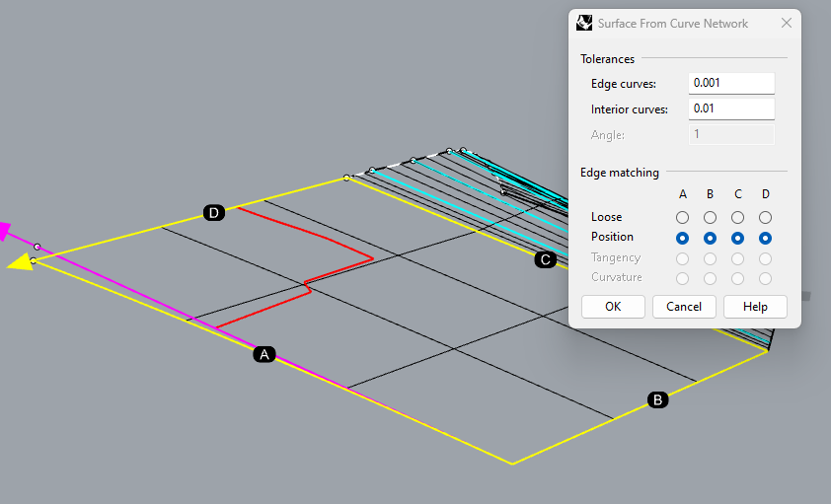Click the Edge curves tolerance field
831x504 pixels.
731,83
